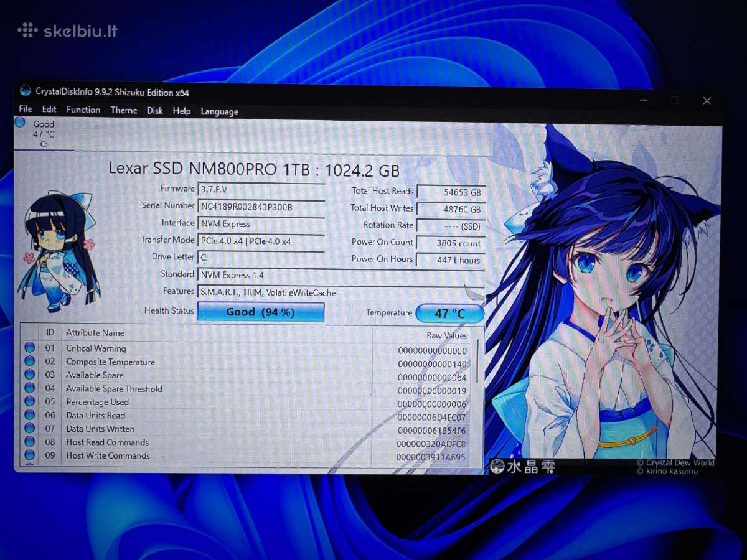Click Total Host Reads value 54653 GB
The height and width of the screenshot is (560, 747).
click(x=451, y=193)
